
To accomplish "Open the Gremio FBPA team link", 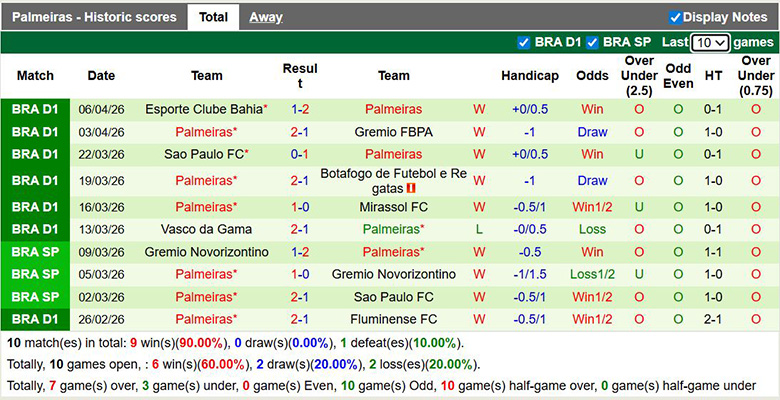I will click(393, 132).
